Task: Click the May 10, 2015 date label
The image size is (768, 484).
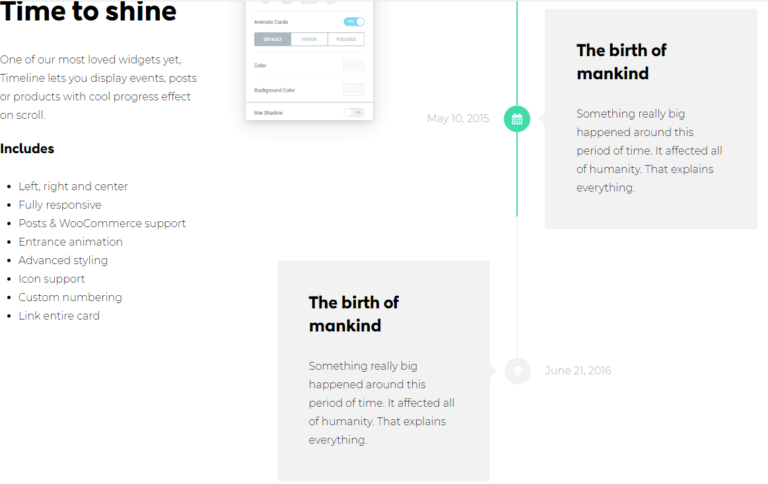Action: click(x=458, y=119)
